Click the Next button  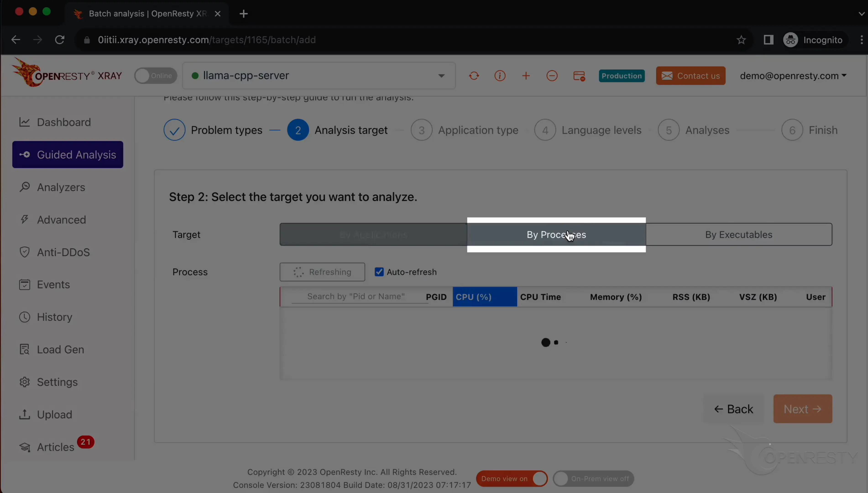[802, 409]
